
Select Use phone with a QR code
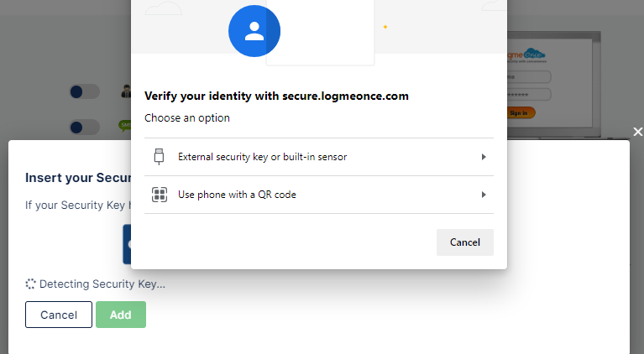click(319, 195)
